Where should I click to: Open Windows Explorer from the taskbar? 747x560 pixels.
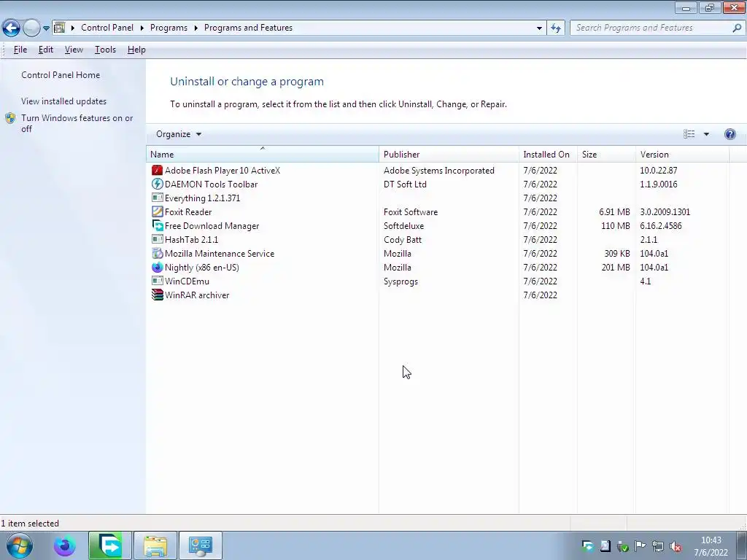coord(155,545)
